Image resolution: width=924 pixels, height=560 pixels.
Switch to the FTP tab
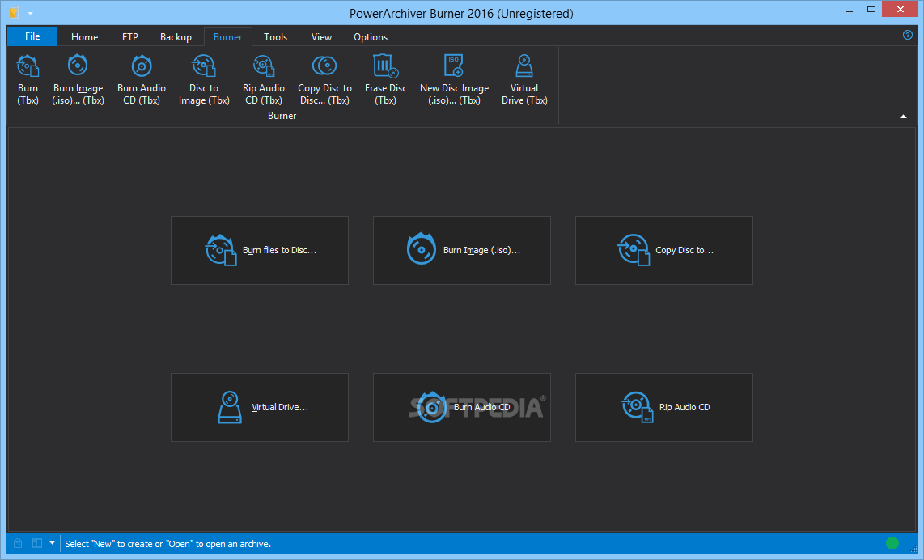click(x=130, y=36)
